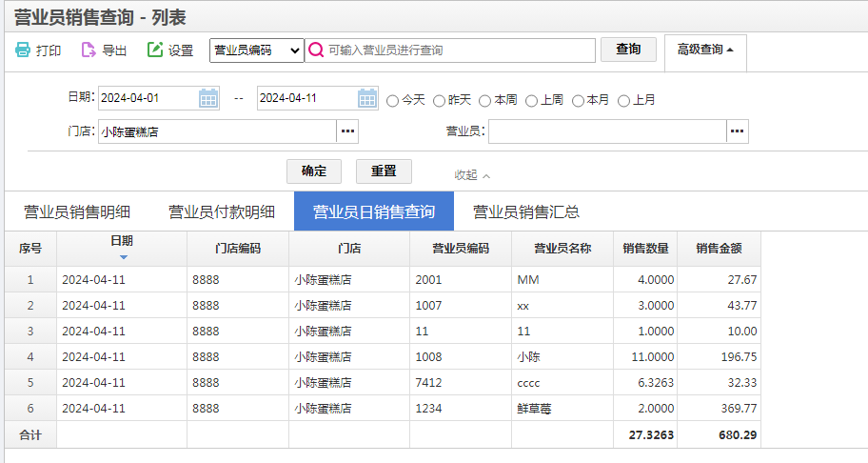The height and width of the screenshot is (463, 868).
Task: Click the 营业员名称 column header
Action: (x=562, y=249)
